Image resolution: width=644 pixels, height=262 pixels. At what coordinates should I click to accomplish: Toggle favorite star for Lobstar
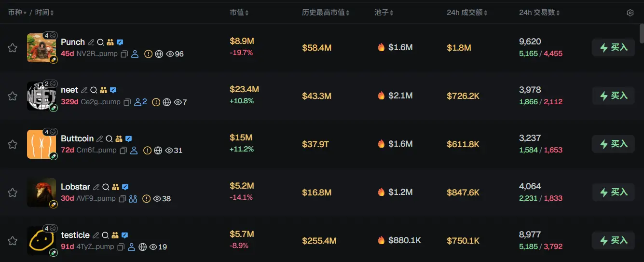pyautogui.click(x=13, y=193)
